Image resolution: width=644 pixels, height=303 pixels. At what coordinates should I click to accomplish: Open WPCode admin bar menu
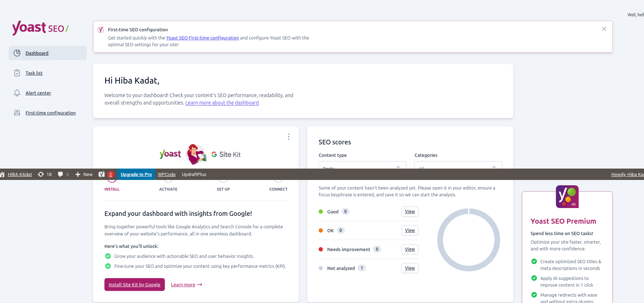coord(167,174)
